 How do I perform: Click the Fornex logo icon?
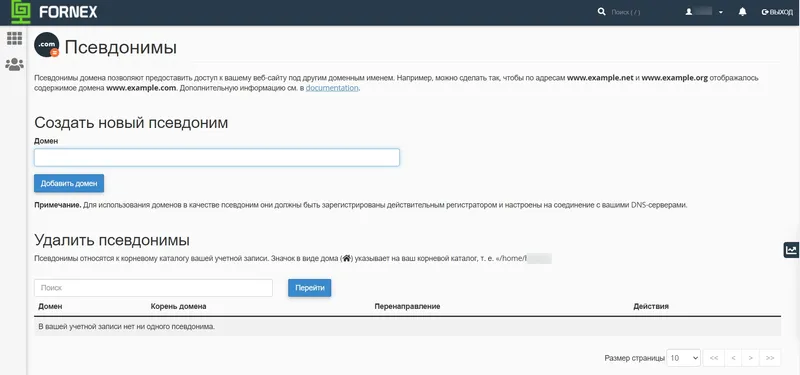point(21,12)
